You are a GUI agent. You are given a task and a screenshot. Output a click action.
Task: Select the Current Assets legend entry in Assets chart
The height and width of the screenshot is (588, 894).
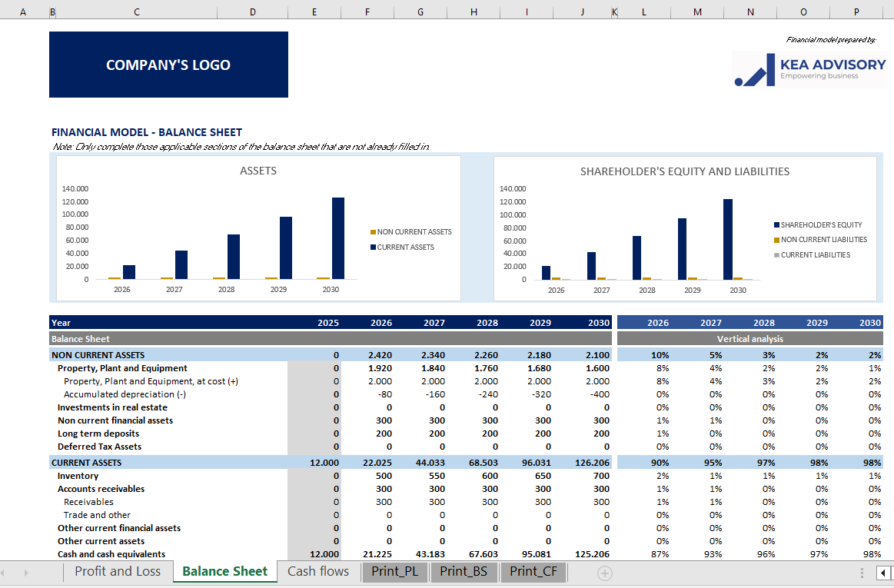[405, 247]
